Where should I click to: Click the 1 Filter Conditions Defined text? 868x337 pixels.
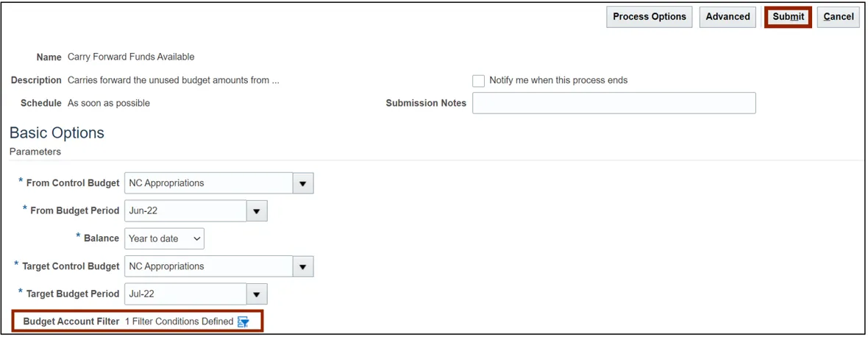[179, 322]
